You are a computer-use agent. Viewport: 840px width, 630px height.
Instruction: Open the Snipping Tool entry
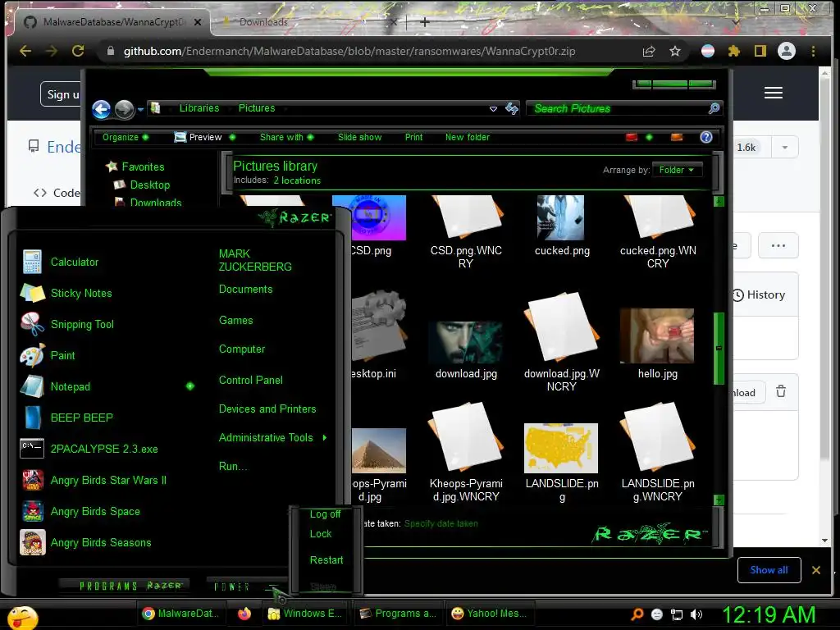[67, 324]
